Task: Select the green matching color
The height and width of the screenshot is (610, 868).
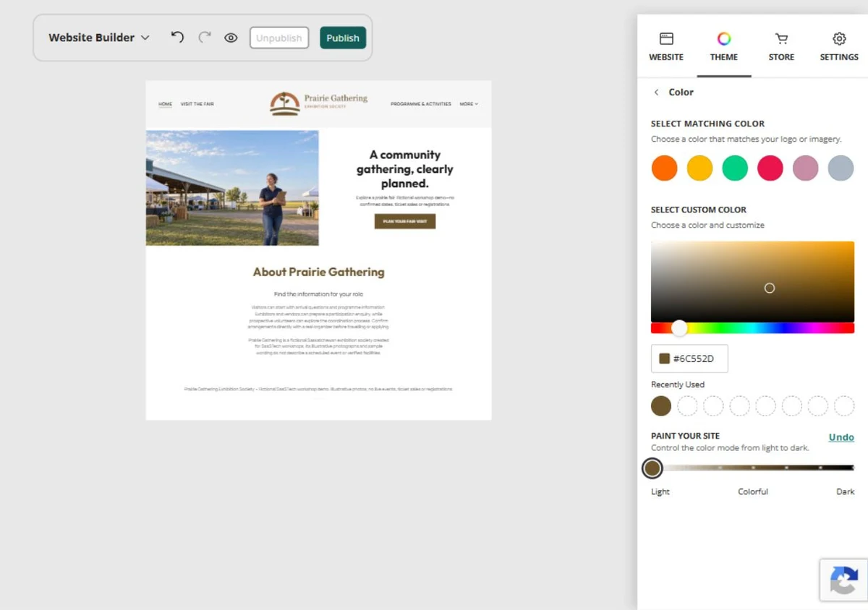Action: tap(735, 168)
